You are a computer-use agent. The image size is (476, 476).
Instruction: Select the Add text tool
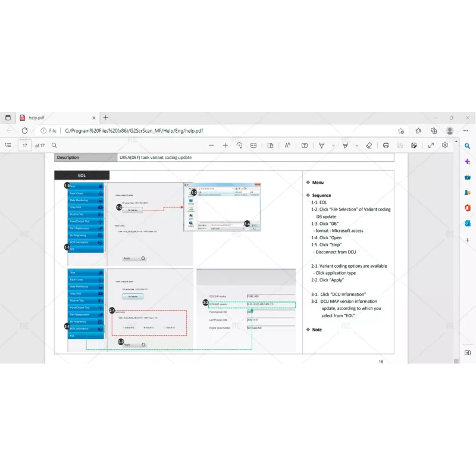[305, 145]
